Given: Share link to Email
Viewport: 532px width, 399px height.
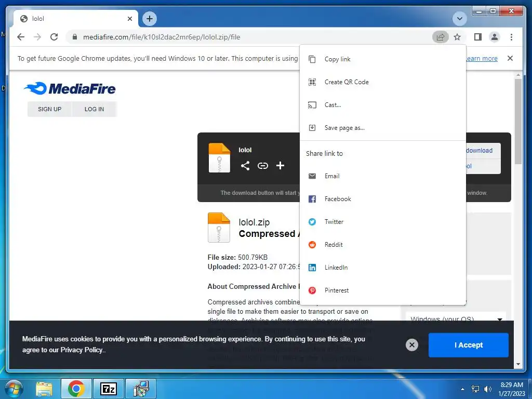Looking at the screenshot, I should [383, 176].
